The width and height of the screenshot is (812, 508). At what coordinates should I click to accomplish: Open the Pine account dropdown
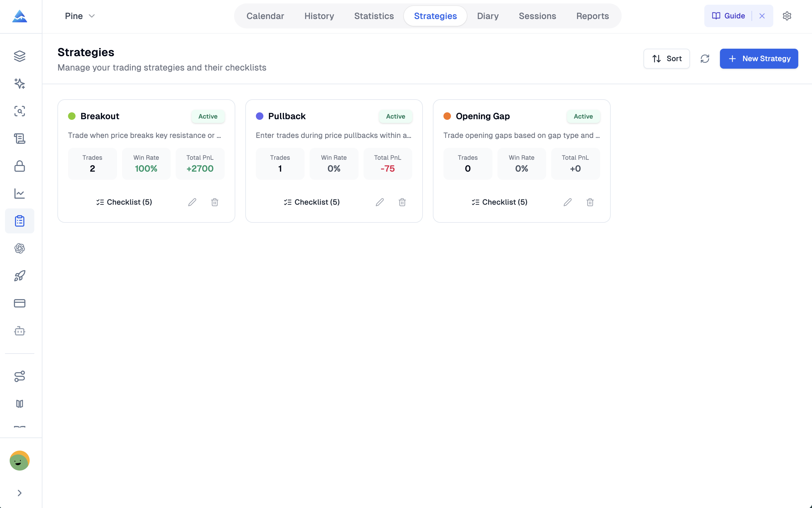[x=80, y=16]
